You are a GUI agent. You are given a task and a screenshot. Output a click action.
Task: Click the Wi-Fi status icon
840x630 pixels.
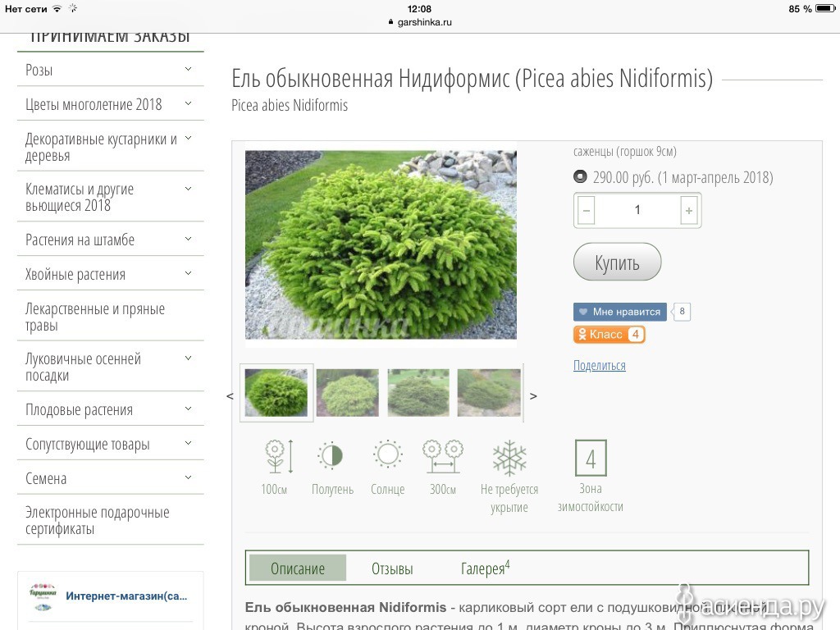57,8
